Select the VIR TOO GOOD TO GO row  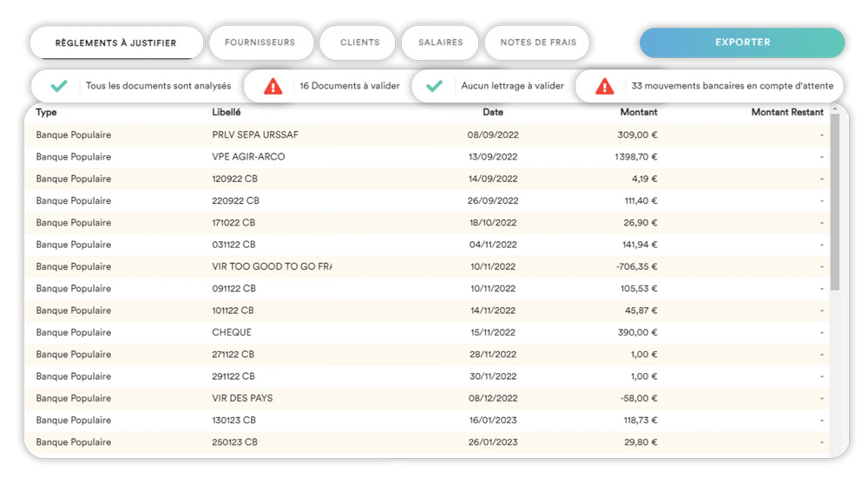(271, 266)
